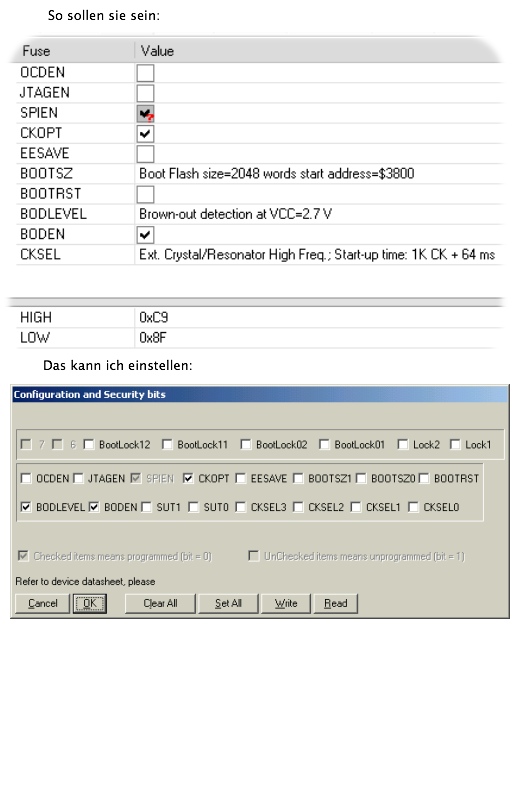The height and width of the screenshot is (800, 512).
Task: Click the Set All button
Action: [x=228, y=604]
